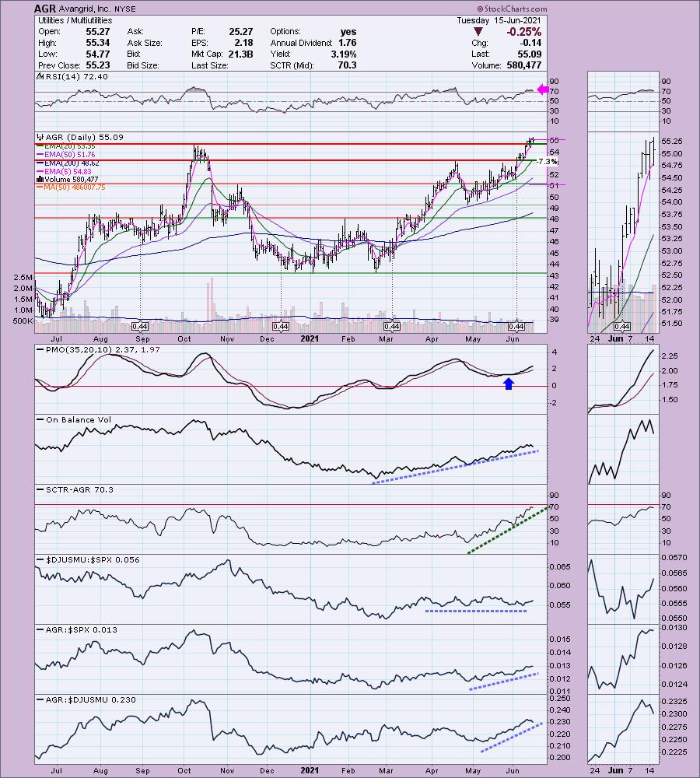This screenshot has height=778, width=700.
Task: Click the Low value 54.77
Action: tap(98, 54)
